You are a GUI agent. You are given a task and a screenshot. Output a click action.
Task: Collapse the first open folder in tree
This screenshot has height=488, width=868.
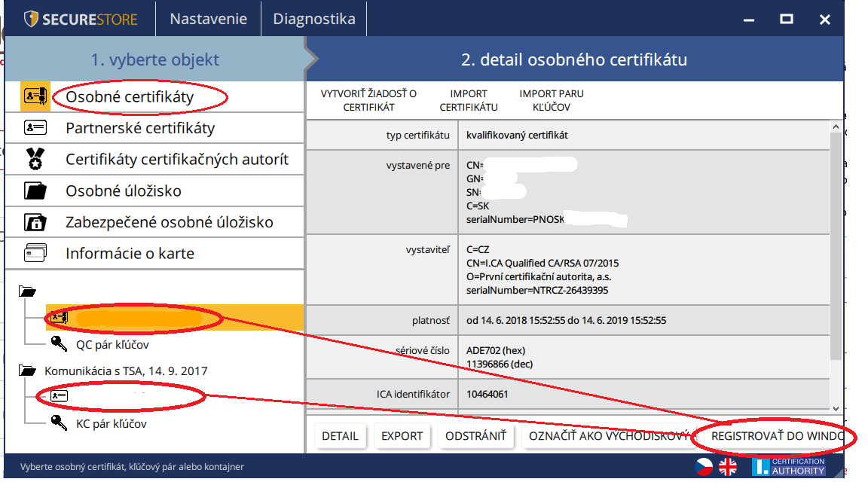28,291
